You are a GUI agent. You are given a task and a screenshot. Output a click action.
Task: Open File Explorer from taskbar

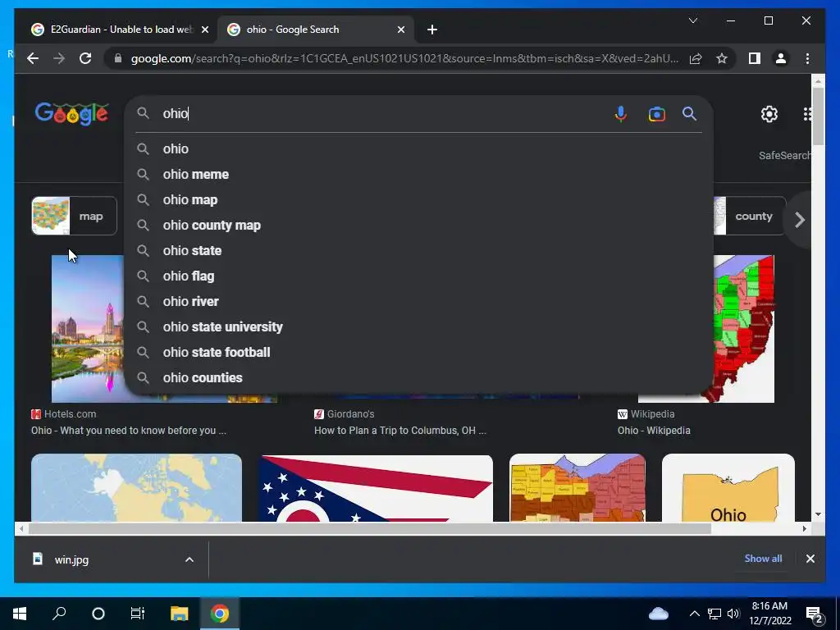180,614
